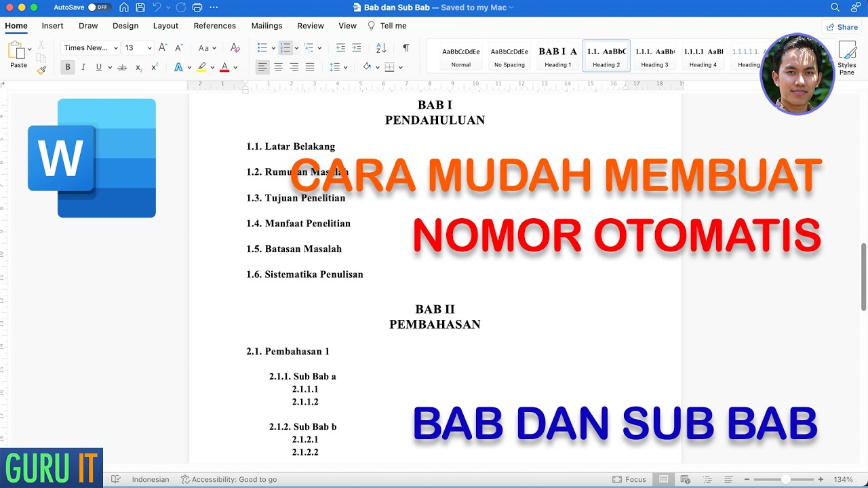Apply the Normal style
The image size is (868, 488).
pos(461,56)
